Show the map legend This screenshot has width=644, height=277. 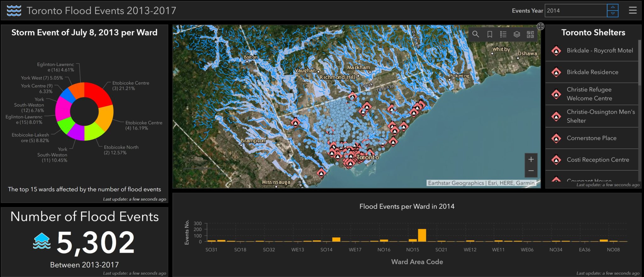click(x=503, y=34)
